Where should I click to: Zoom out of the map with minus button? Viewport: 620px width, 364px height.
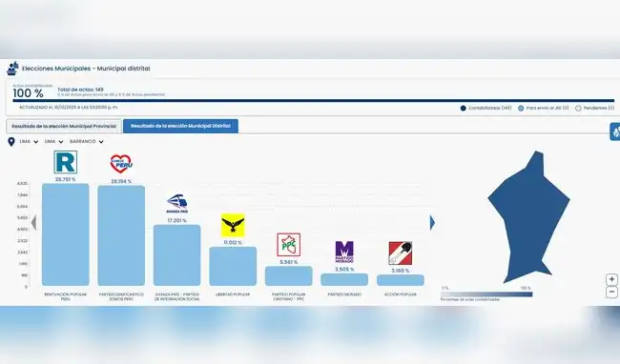pyautogui.click(x=611, y=293)
